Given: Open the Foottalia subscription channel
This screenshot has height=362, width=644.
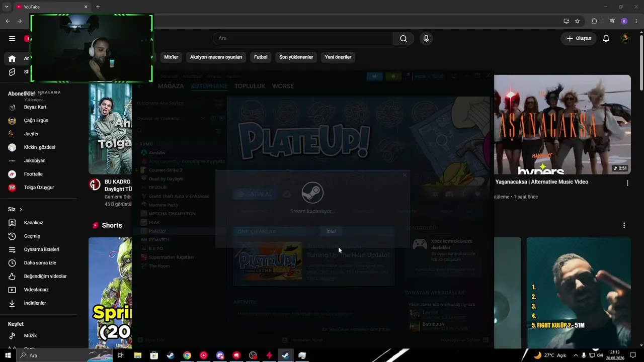Looking at the screenshot, I should pyautogui.click(x=33, y=174).
